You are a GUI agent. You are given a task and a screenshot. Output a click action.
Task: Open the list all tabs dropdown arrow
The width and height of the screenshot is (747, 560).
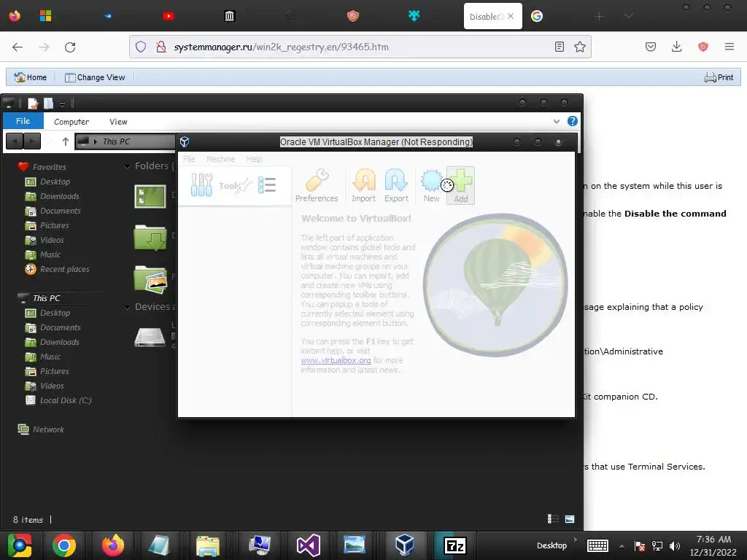pyautogui.click(x=629, y=16)
